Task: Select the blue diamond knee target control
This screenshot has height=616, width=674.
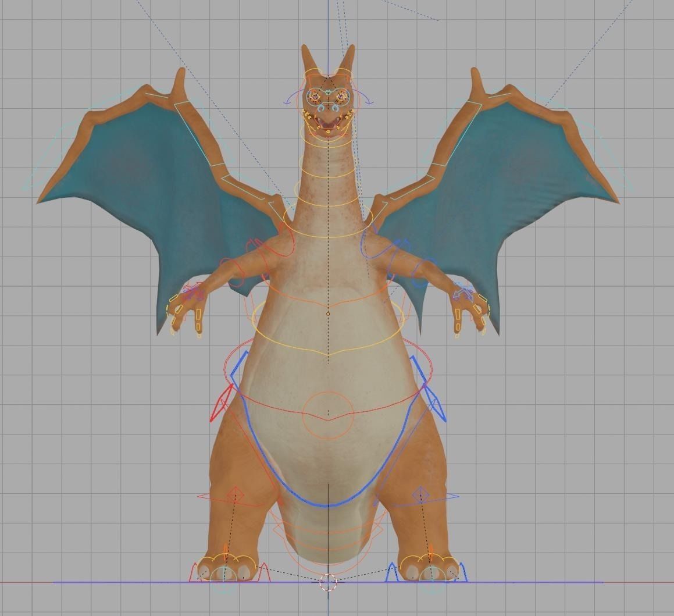Action: coord(421,494)
